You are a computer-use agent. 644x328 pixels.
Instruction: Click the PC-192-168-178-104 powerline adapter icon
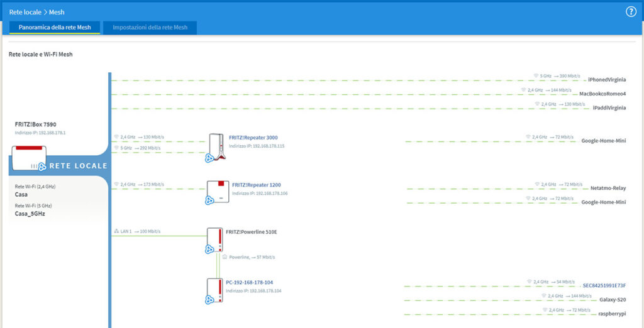coord(215,290)
